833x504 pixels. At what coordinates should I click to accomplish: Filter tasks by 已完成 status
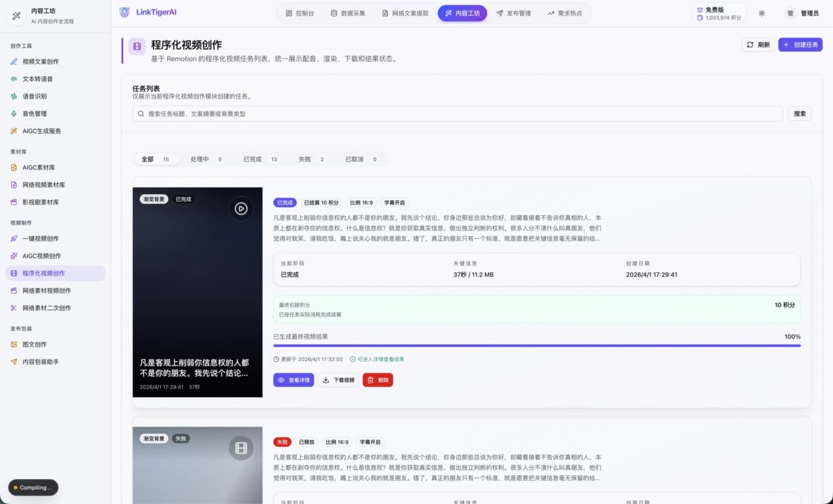click(x=260, y=159)
